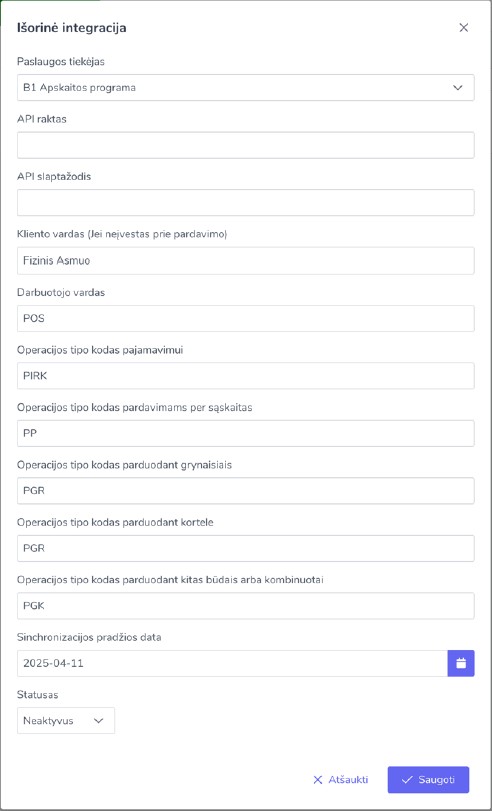Screen dimensions: 492x811
Task: Expand the Paslaugos tiekėjas dropdown chevron
Action: 458,87
